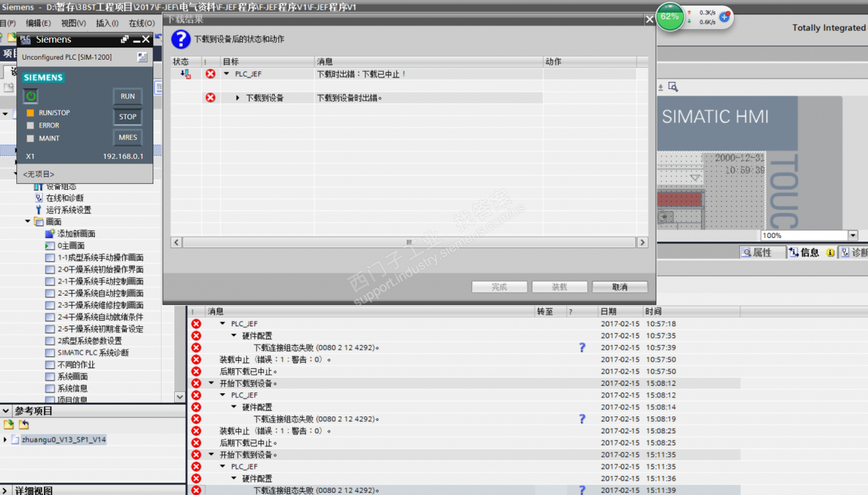Open the 插入(I) menu
868x495 pixels.
click(x=107, y=23)
